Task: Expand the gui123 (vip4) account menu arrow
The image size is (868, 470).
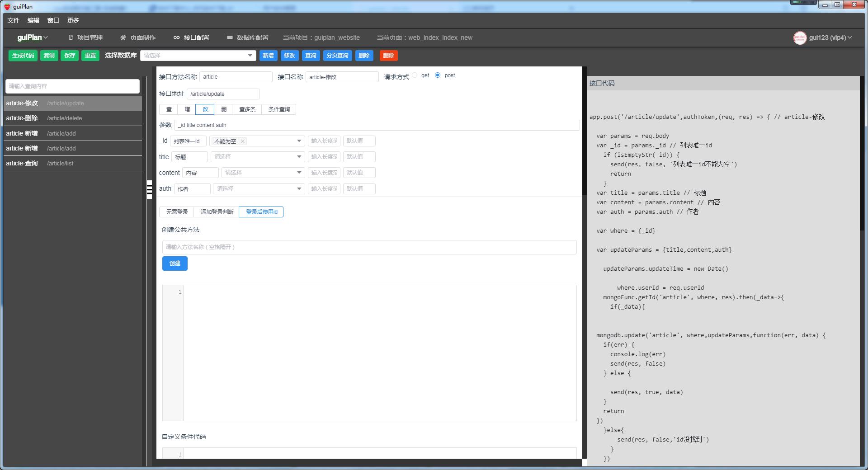Action: click(850, 38)
